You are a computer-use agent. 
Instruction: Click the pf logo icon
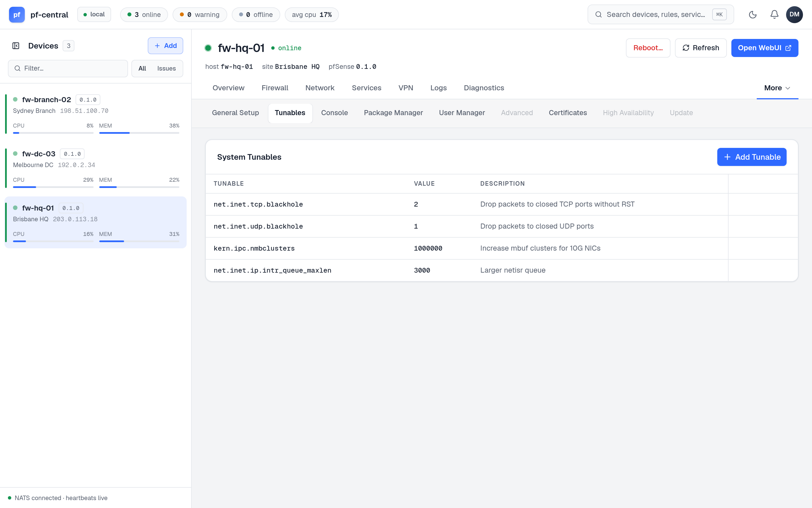tap(17, 14)
